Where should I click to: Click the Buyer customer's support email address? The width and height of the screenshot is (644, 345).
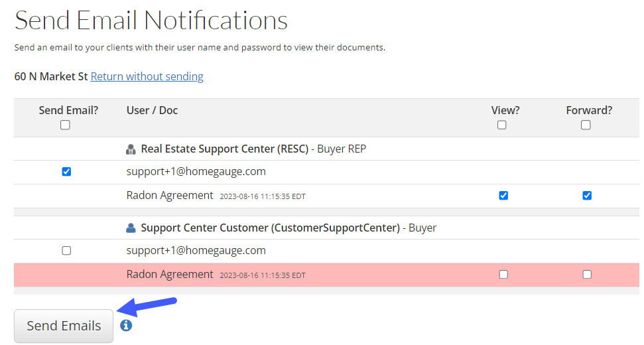[196, 250]
